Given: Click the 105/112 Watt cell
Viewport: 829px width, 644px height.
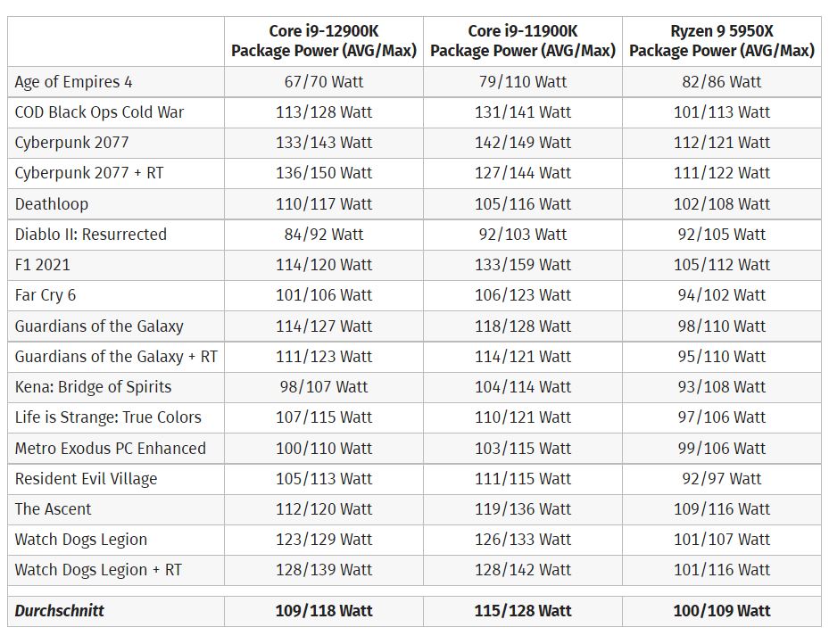Looking at the screenshot, I should (x=722, y=265).
